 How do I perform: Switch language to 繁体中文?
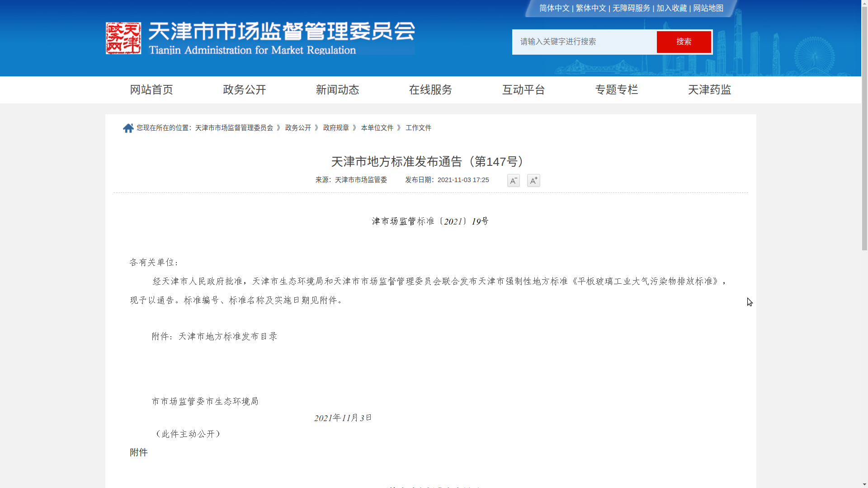coord(591,8)
